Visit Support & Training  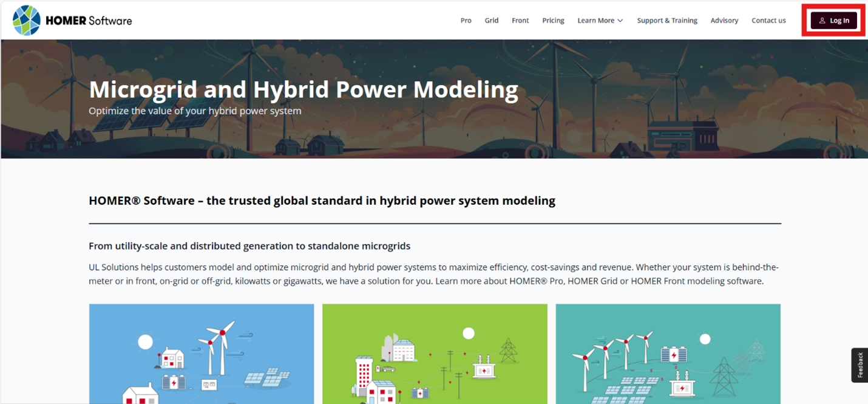click(x=667, y=21)
